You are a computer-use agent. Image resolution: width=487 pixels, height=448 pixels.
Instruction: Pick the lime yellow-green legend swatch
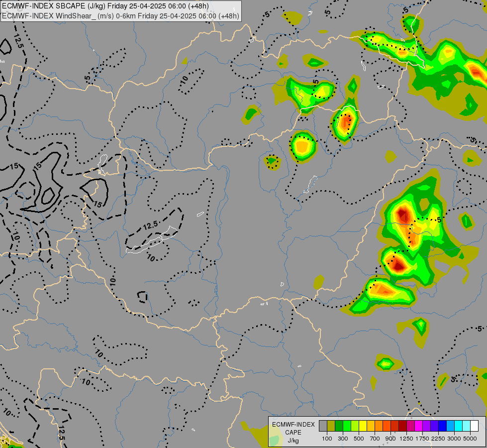pos(355,426)
